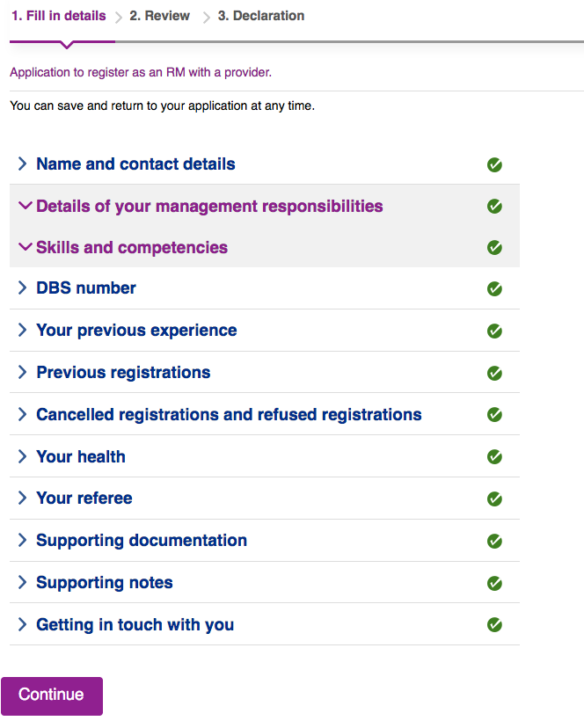Expand the DBS number section

[86, 288]
